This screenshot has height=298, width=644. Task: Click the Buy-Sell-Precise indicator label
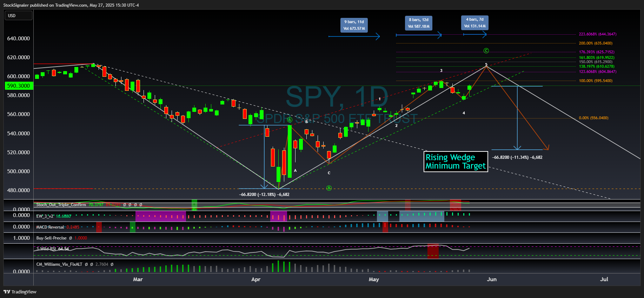point(51,238)
